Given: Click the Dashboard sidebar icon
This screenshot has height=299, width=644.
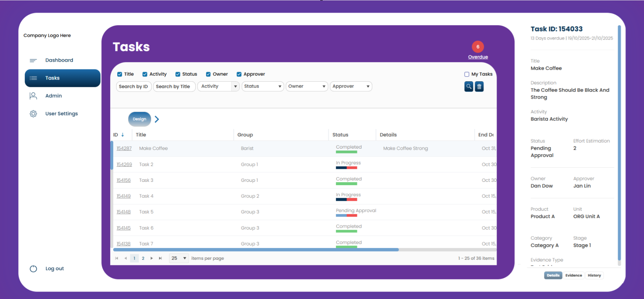Looking at the screenshot, I should tap(33, 60).
